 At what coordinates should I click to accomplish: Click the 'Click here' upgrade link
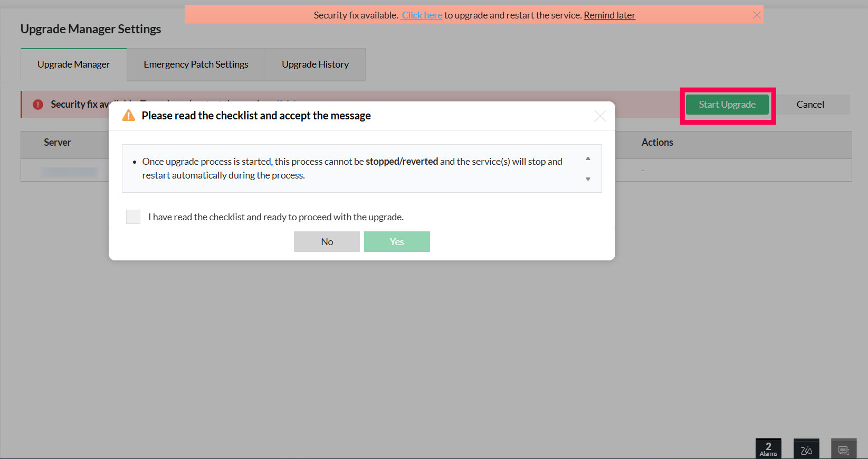(x=422, y=15)
